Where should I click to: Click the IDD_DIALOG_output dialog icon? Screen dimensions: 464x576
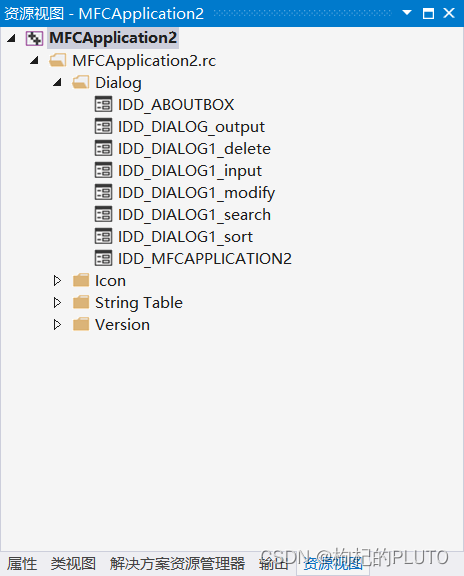103,126
